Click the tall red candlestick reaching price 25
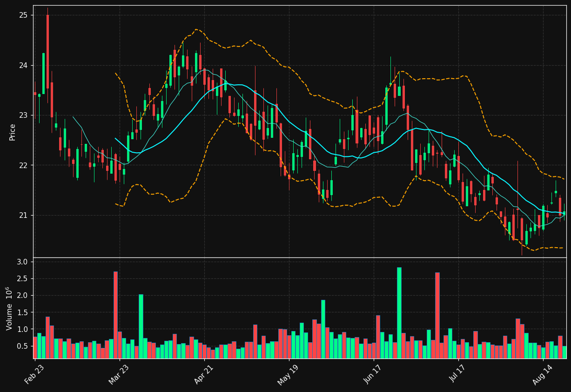This screenshot has height=392, width=571. 47,51
